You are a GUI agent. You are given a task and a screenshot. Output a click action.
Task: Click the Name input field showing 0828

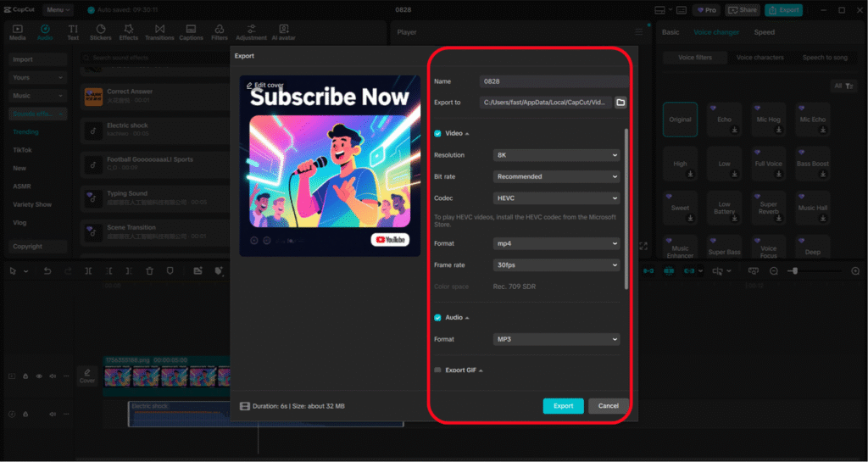pyautogui.click(x=554, y=81)
